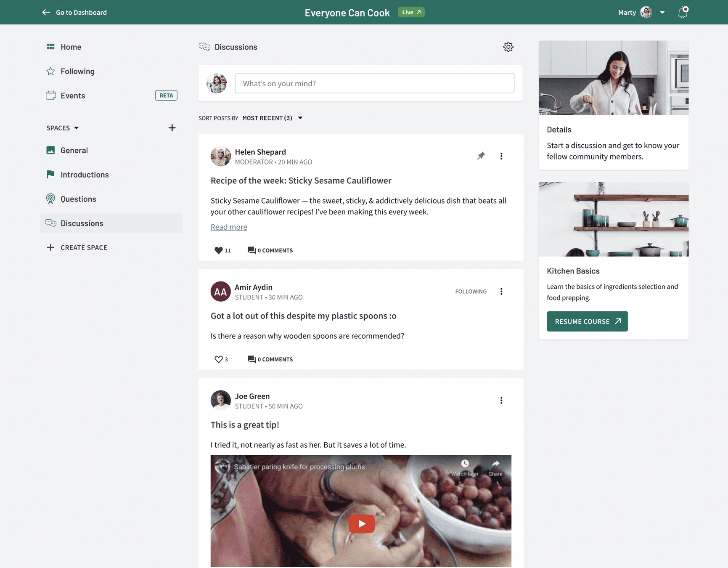The height and width of the screenshot is (568, 728).
Task: Pin Helen Shepard's recipe post
Action: click(x=481, y=156)
